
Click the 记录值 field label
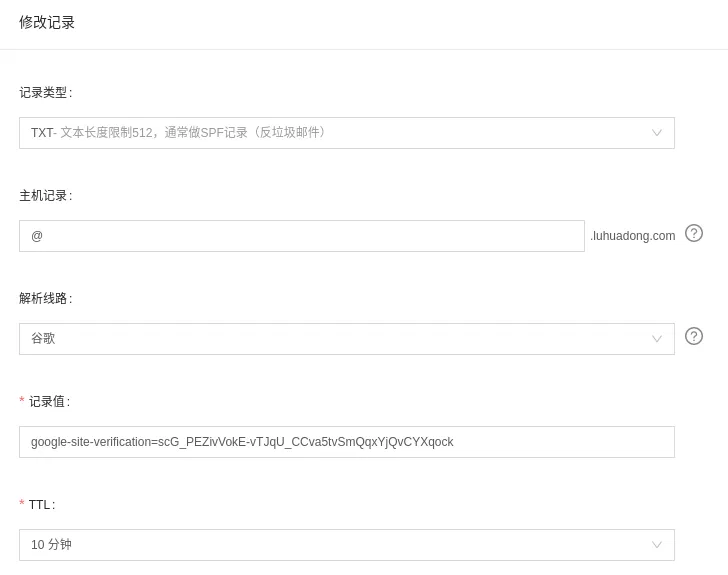click(49, 402)
